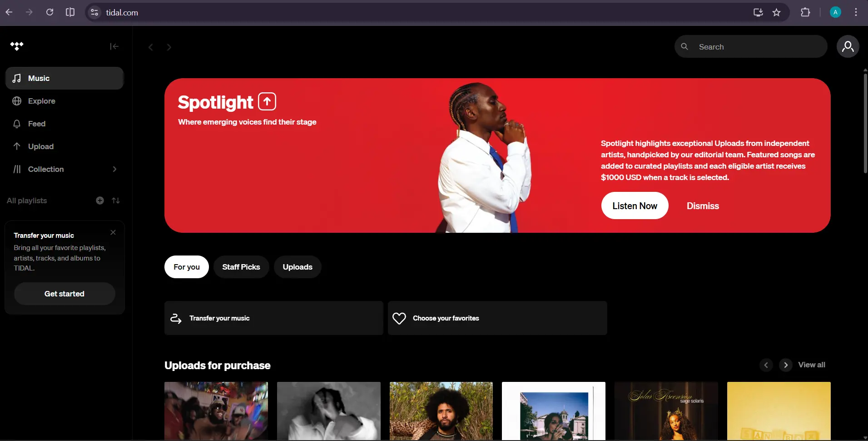This screenshot has width=868, height=441.
Task: Open Chrome three-dot menu
Action: 856,12
